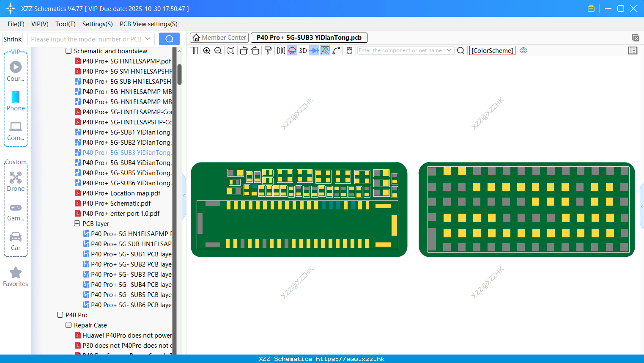Collapse the Repair Case folder
Viewport: 644px width, 363px height.
coord(69,325)
